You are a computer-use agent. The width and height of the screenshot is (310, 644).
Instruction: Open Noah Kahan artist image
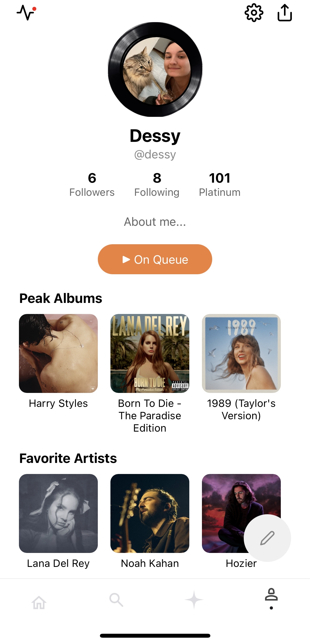(150, 513)
